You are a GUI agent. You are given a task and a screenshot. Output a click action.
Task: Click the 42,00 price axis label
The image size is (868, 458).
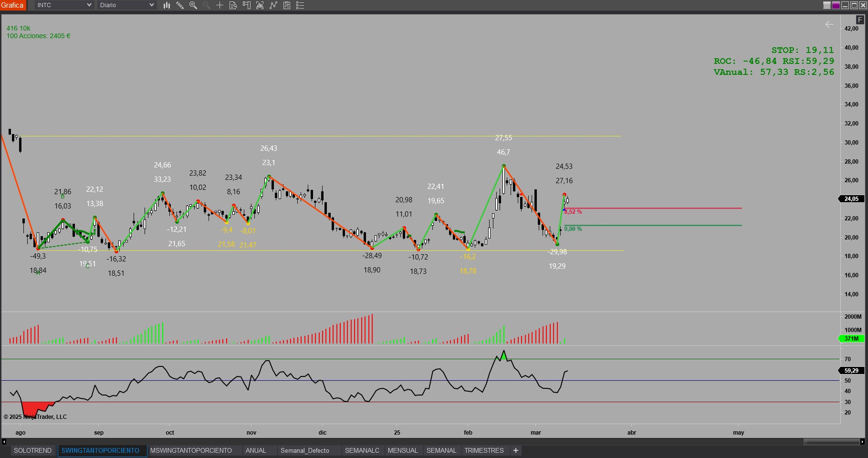click(x=851, y=29)
